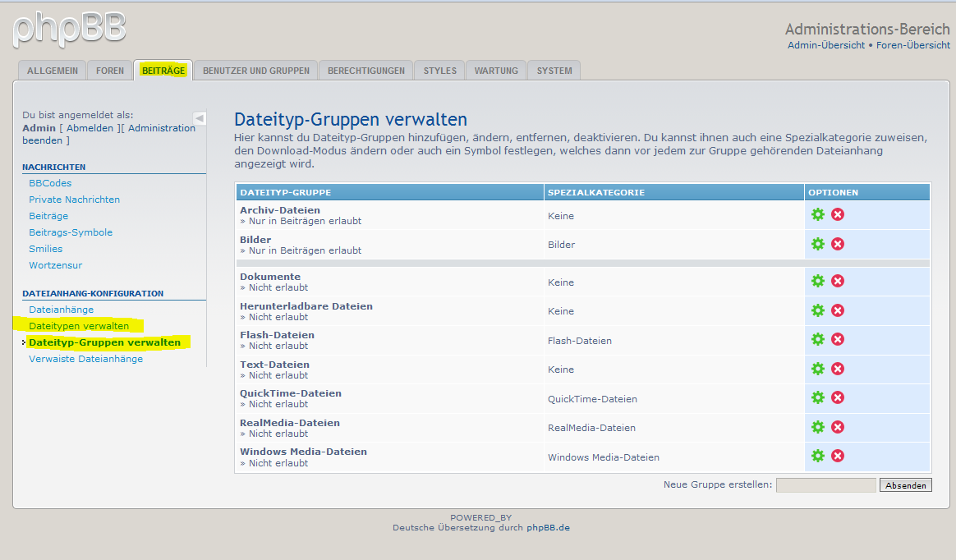Delete the Bilder group via red X icon
The width and height of the screenshot is (956, 560).
(x=838, y=244)
